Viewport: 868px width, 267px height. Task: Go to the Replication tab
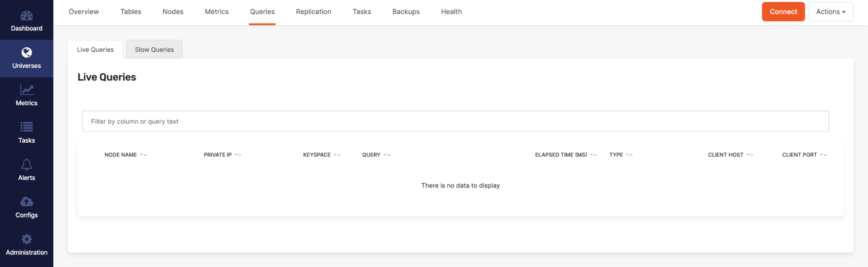tap(313, 12)
